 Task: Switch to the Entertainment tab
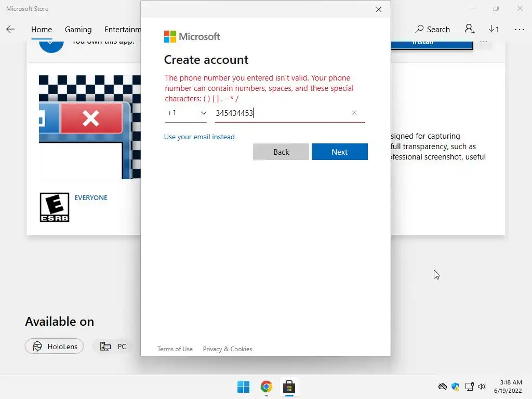pyautogui.click(x=123, y=30)
